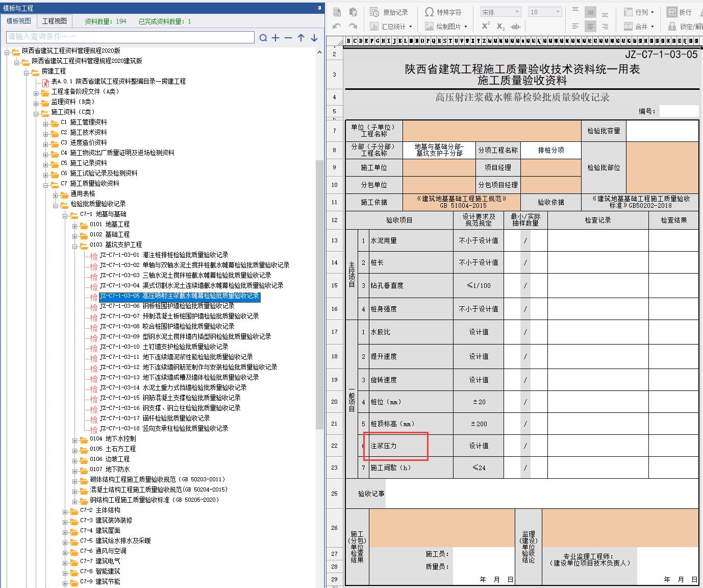Click the plus (expand) icon beside search

click(x=275, y=37)
